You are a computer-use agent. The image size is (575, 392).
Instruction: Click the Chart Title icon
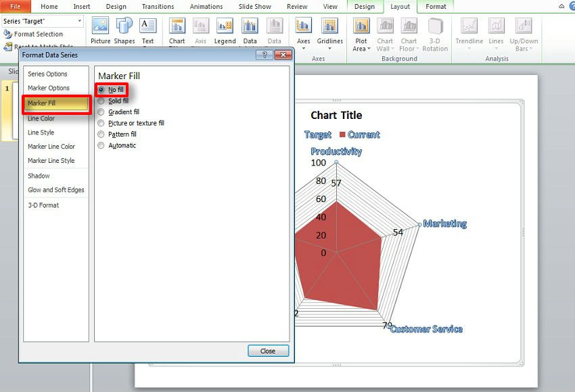(177, 26)
